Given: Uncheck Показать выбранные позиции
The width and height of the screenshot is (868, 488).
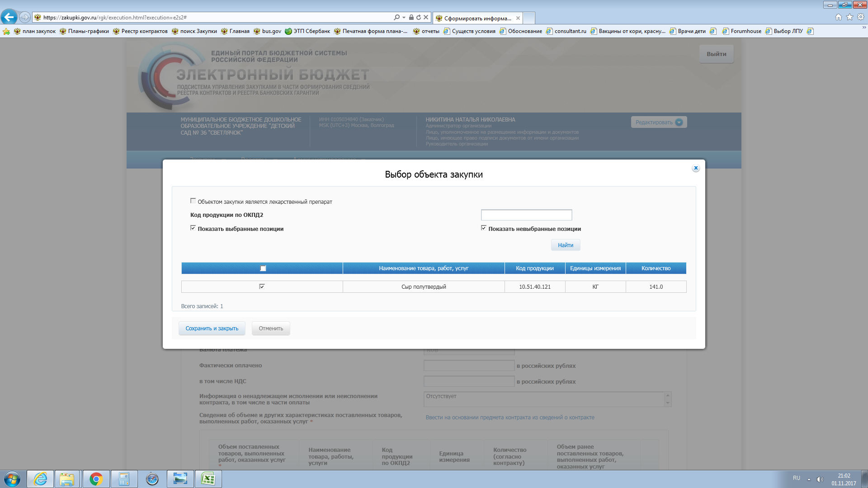Looking at the screenshot, I should click(x=193, y=228).
